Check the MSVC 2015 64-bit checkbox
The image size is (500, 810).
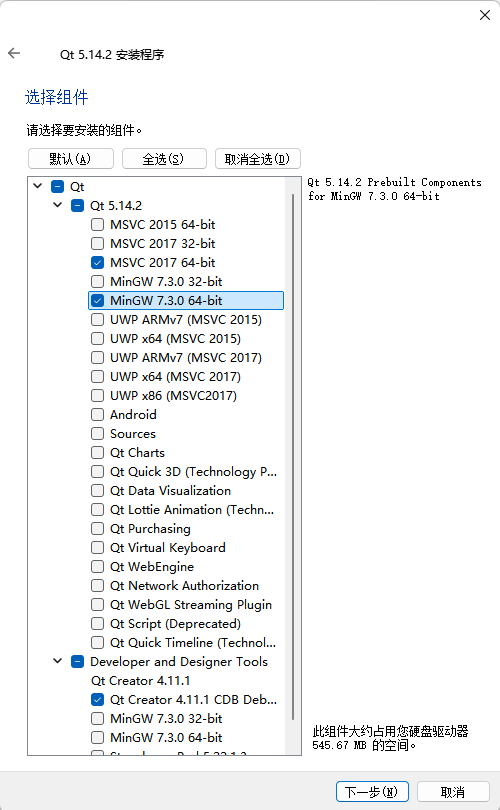97,225
